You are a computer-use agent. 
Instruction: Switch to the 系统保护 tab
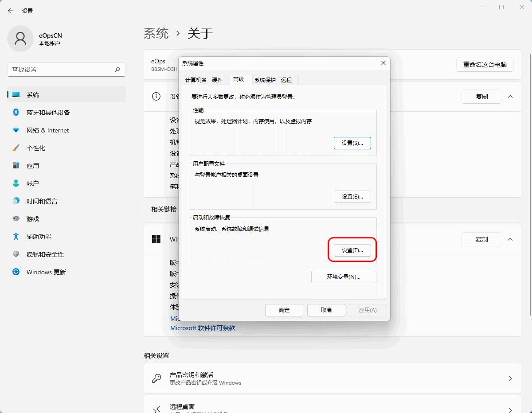click(x=265, y=80)
